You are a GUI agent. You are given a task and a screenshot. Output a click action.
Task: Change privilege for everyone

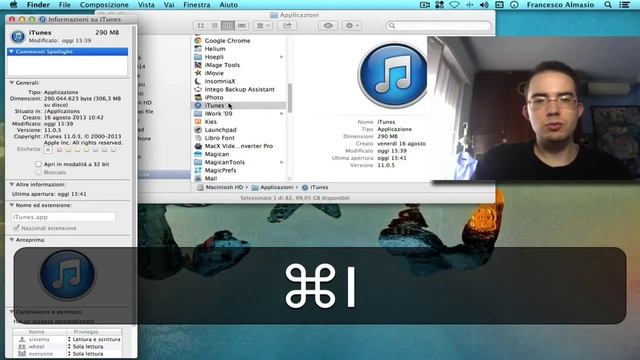point(95,354)
